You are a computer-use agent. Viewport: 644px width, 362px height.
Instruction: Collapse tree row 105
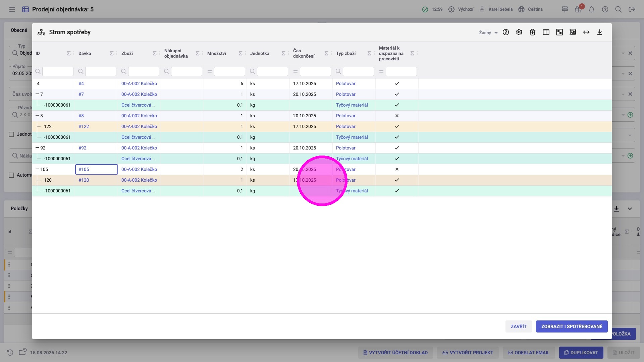click(37, 169)
